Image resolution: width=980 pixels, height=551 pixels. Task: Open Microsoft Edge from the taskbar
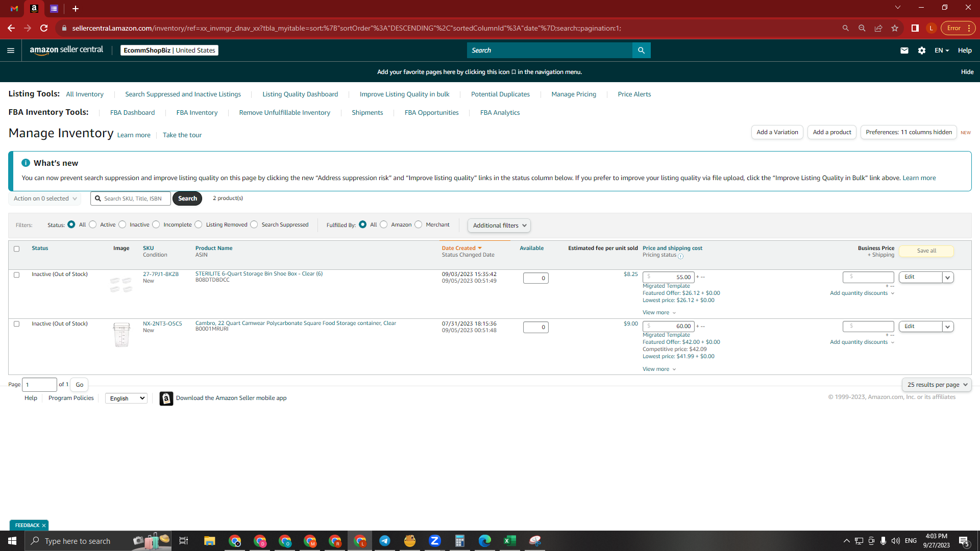tap(485, 541)
